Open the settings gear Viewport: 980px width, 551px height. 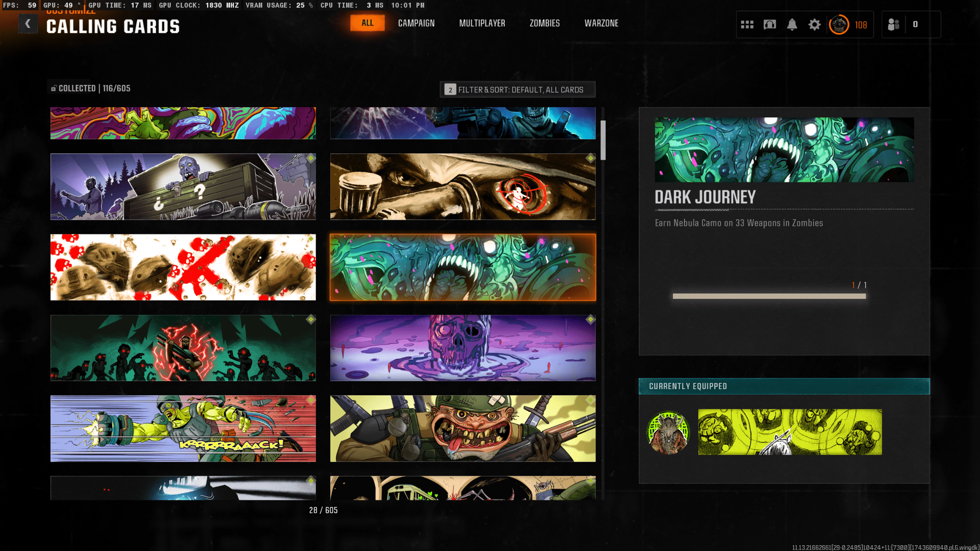tap(814, 24)
